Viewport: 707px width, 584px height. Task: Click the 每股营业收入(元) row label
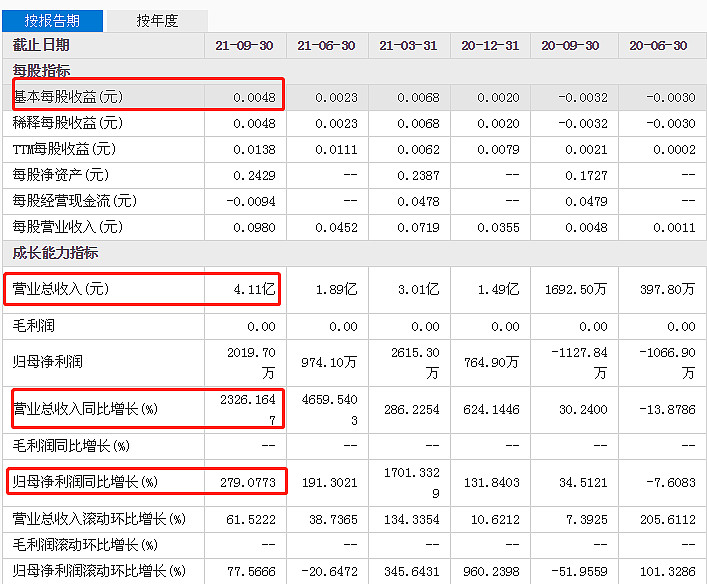tap(68, 226)
